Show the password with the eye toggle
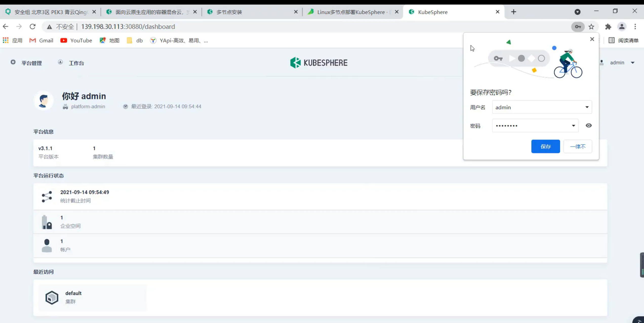 coord(589,126)
